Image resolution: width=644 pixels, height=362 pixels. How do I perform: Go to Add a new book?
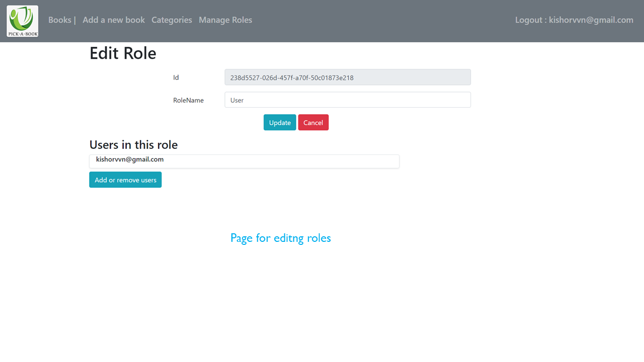(114, 20)
